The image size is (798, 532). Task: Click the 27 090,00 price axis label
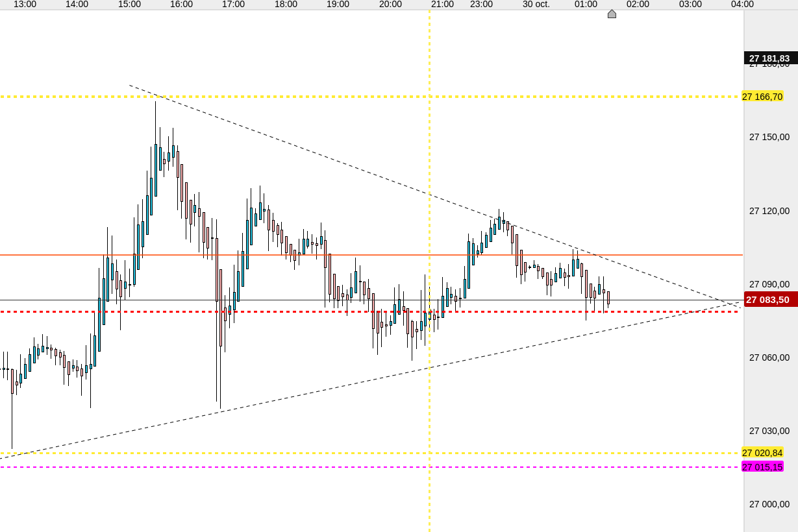[769, 284]
